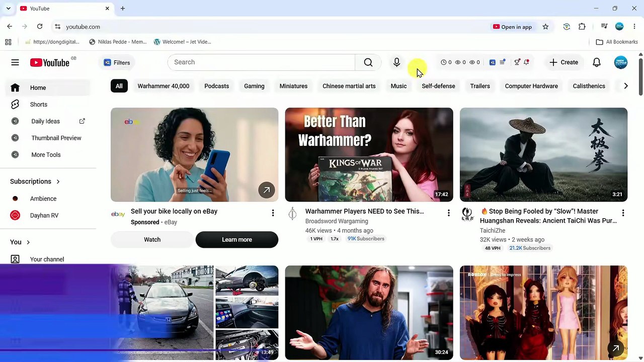
Task: Select the Chinese martial arts chip
Action: pyautogui.click(x=349, y=86)
